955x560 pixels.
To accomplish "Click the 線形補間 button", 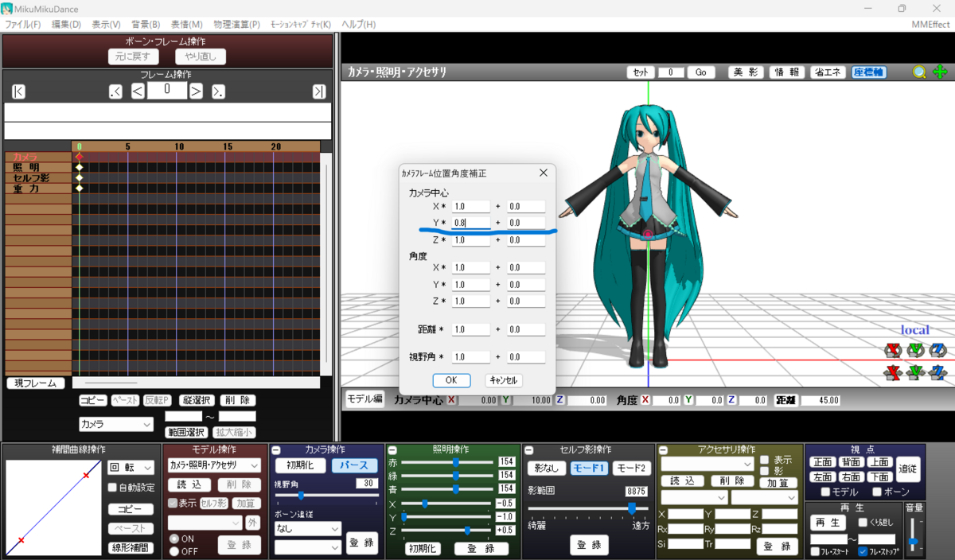I will point(130,548).
